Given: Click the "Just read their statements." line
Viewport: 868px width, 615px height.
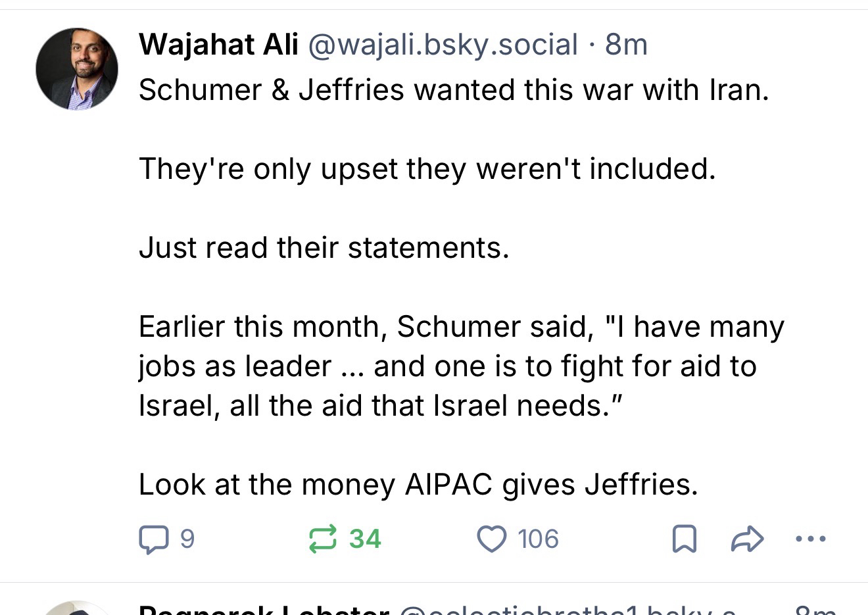Looking at the screenshot, I should pyautogui.click(x=324, y=248).
